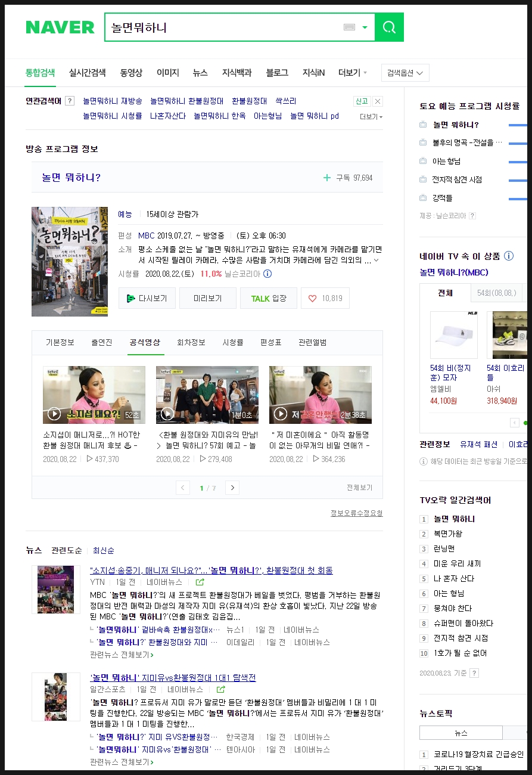This screenshot has height=775, width=532.
Task: Go to previous page of official videos
Action: (183, 488)
